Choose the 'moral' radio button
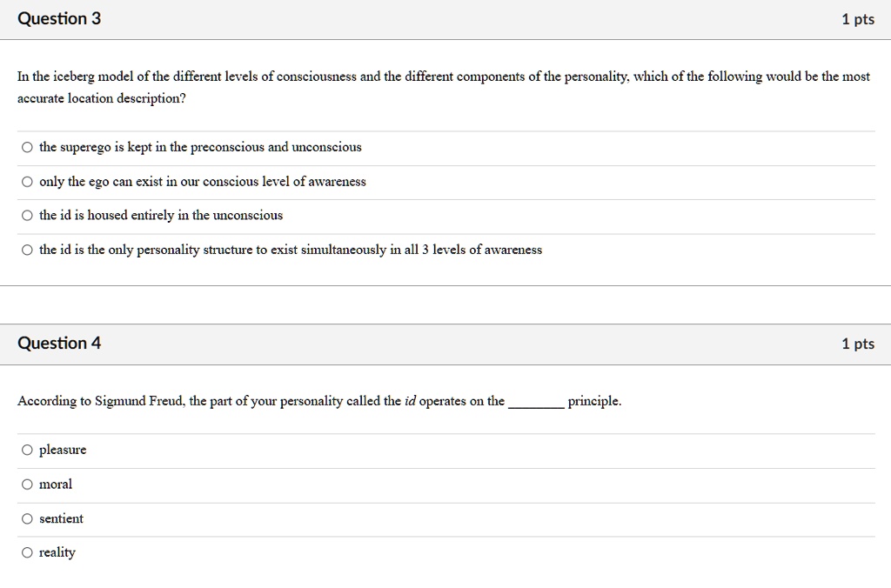Image resolution: width=891 pixels, height=588 pixels. [x=27, y=484]
